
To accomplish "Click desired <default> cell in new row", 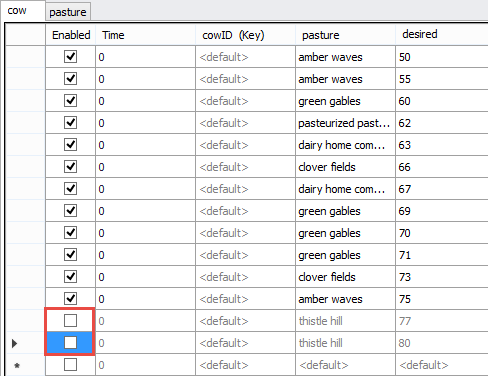I will (442, 365).
